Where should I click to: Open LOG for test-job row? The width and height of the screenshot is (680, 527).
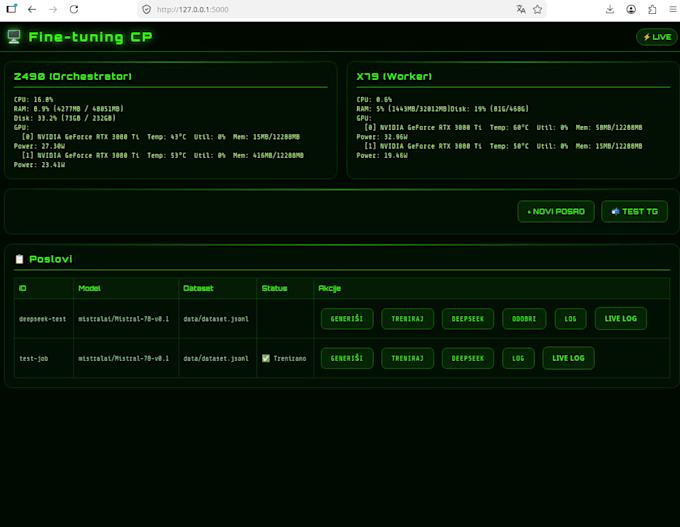point(518,358)
